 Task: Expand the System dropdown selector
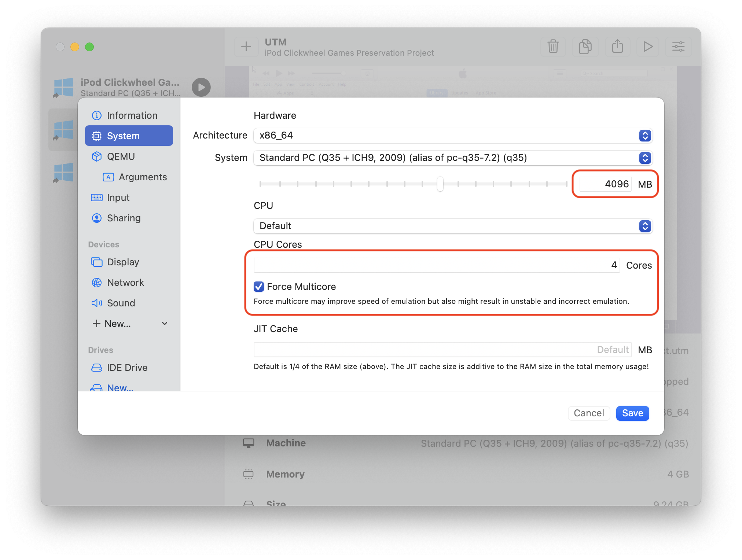(646, 158)
